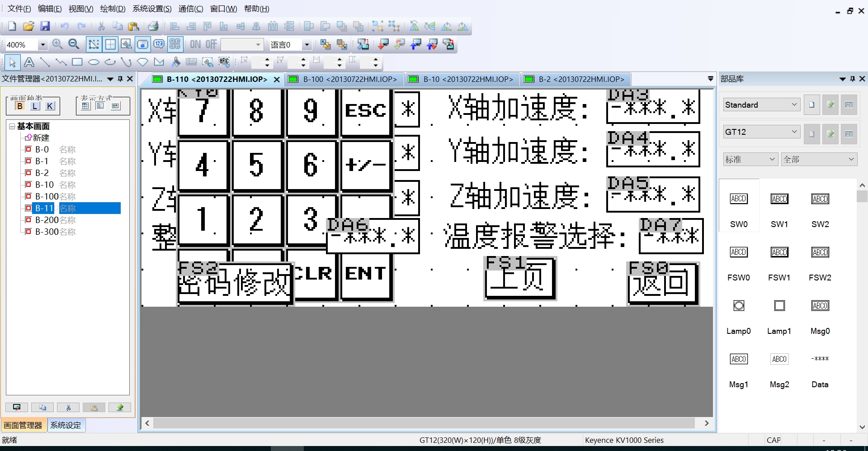Create a new file from toolbar
The image size is (868, 451).
click(12, 26)
